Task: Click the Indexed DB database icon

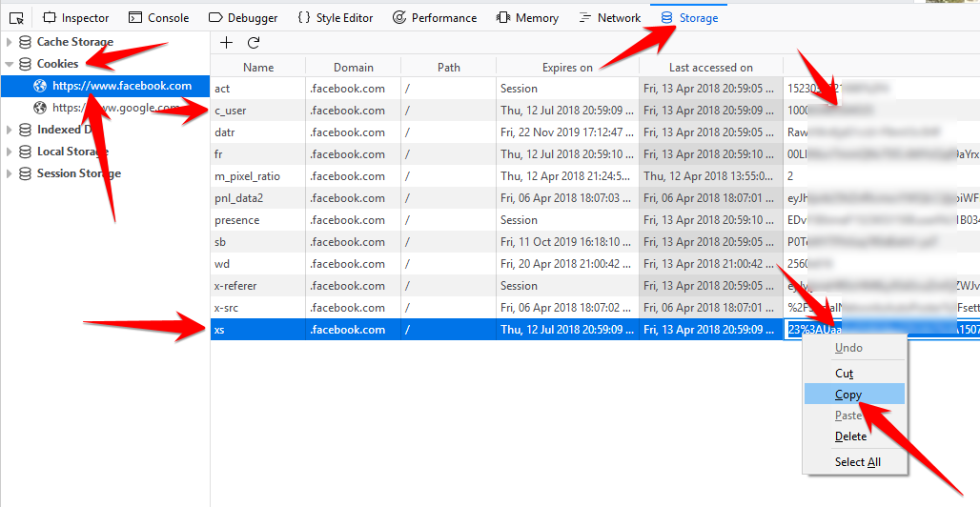Action: (x=25, y=130)
